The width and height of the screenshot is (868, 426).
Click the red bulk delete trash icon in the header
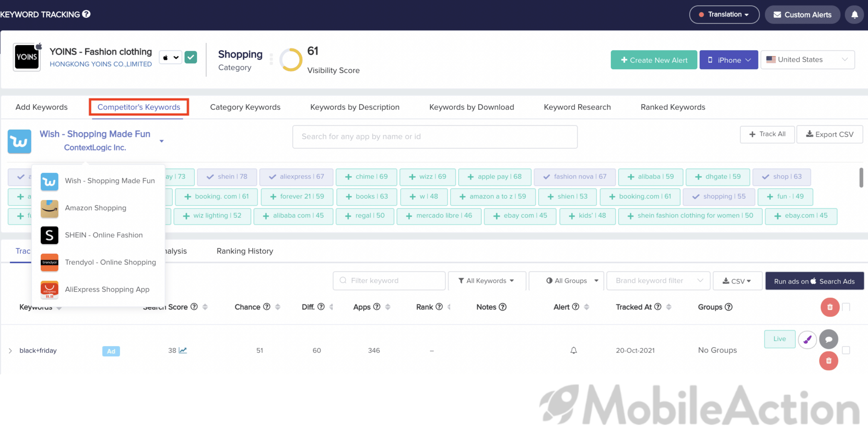tap(830, 307)
